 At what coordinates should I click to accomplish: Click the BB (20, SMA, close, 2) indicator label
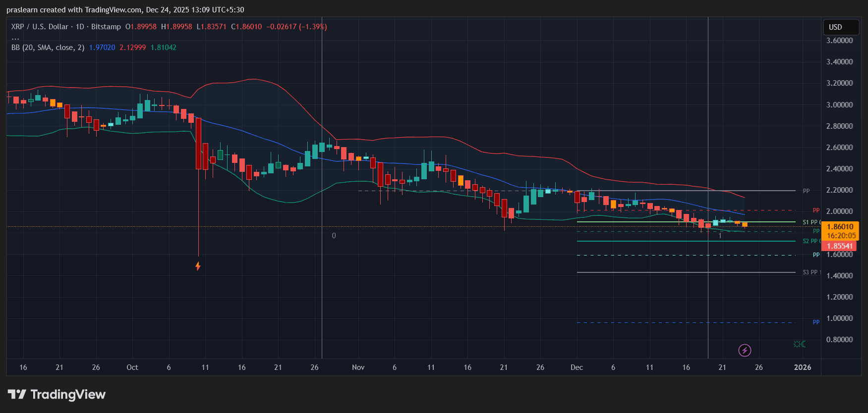pos(48,48)
